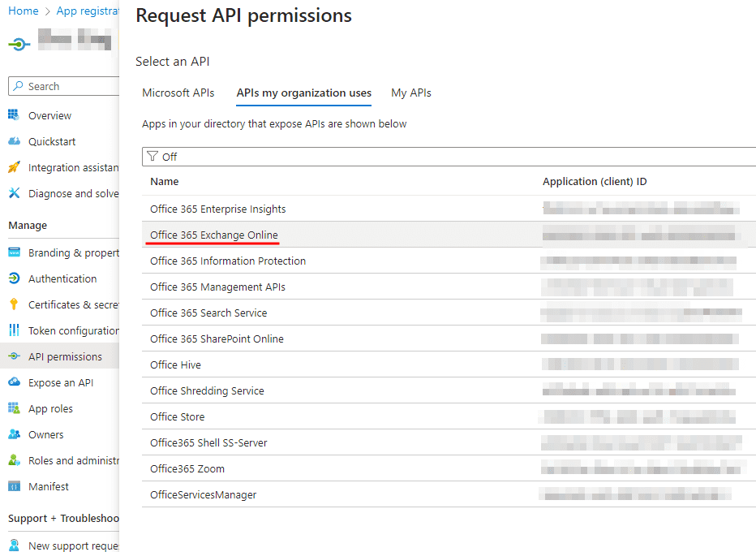Open Roles and administrators page
The height and width of the screenshot is (552, 756).
click(x=73, y=460)
